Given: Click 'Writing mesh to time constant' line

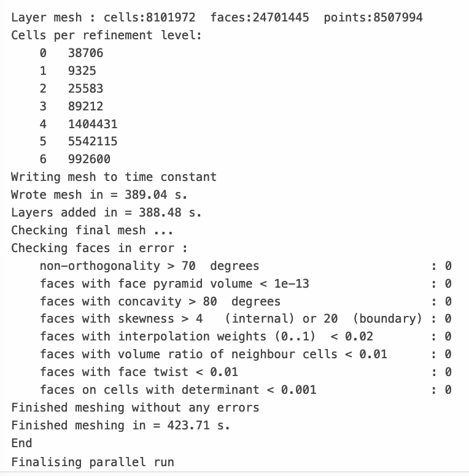Looking at the screenshot, I should point(114,177).
